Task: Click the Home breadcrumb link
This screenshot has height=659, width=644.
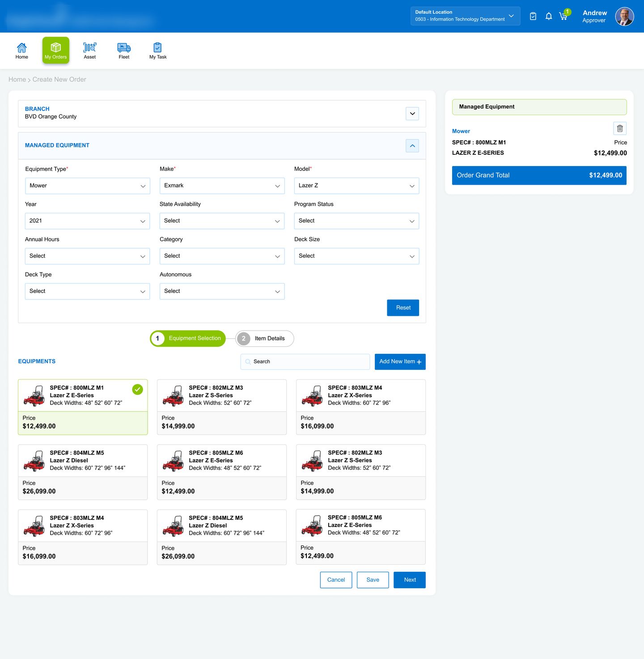Action: click(x=17, y=80)
